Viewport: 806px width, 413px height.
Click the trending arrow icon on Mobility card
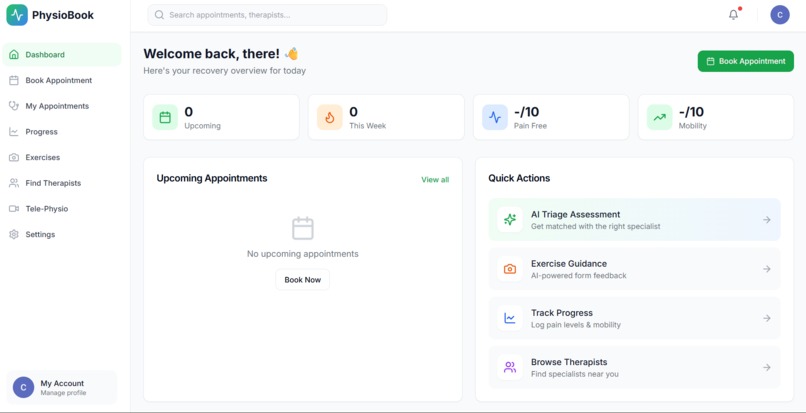click(x=660, y=117)
